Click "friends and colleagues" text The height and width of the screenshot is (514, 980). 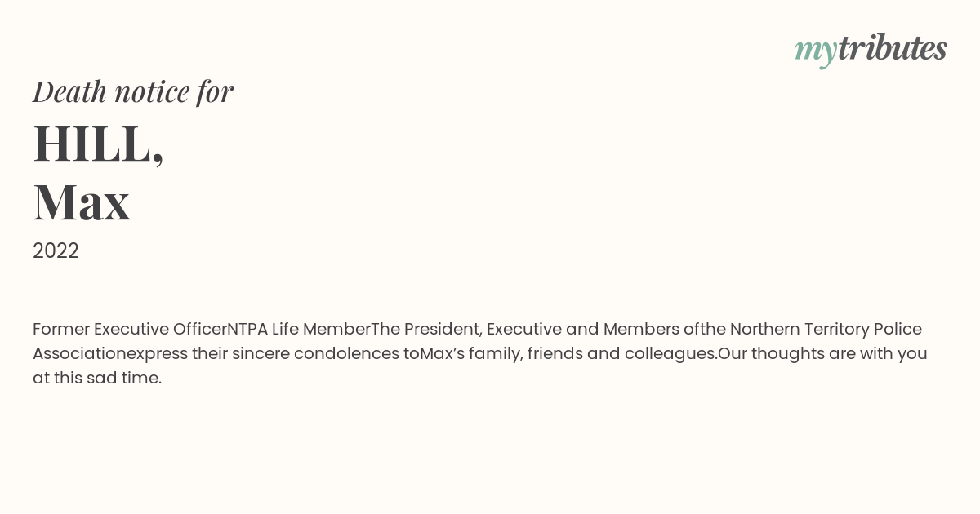coord(621,354)
